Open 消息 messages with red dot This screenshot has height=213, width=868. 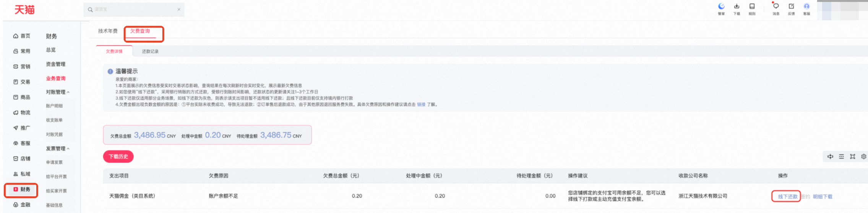click(x=776, y=9)
